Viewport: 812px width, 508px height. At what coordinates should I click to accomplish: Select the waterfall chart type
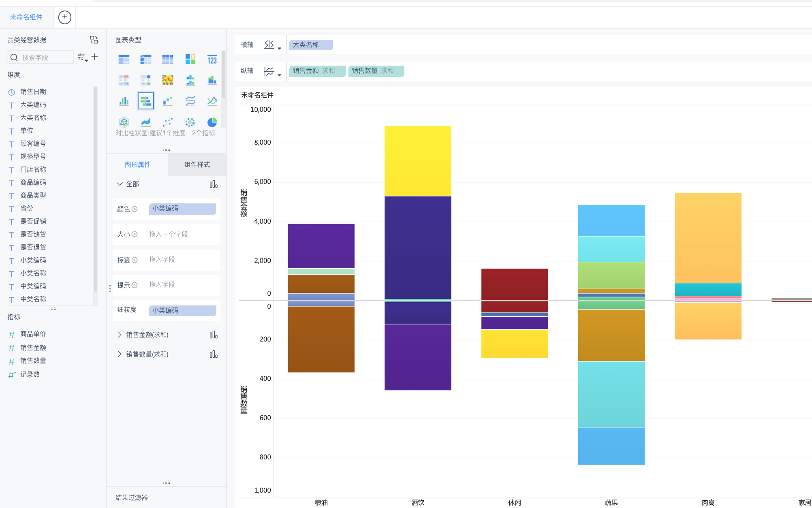pyautogui.click(x=168, y=101)
